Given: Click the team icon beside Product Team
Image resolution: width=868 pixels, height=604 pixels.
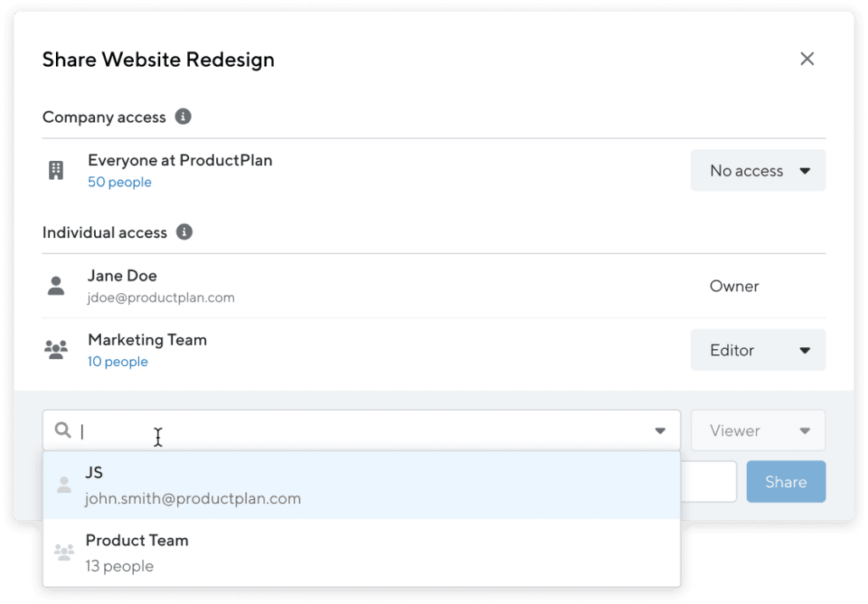Looking at the screenshot, I should [64, 552].
